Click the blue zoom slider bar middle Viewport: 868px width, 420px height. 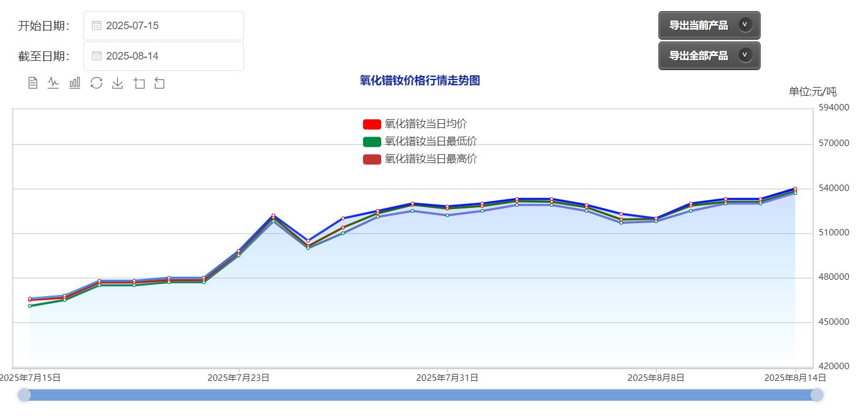(x=420, y=395)
